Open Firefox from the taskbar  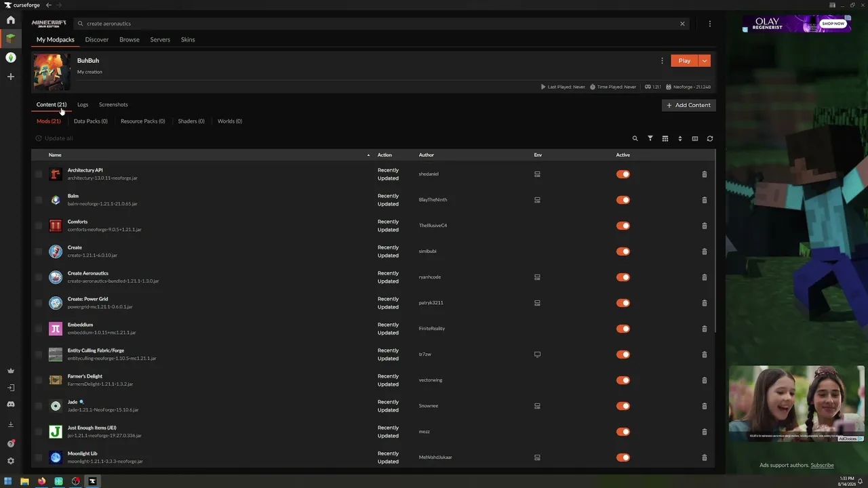pyautogui.click(x=41, y=481)
